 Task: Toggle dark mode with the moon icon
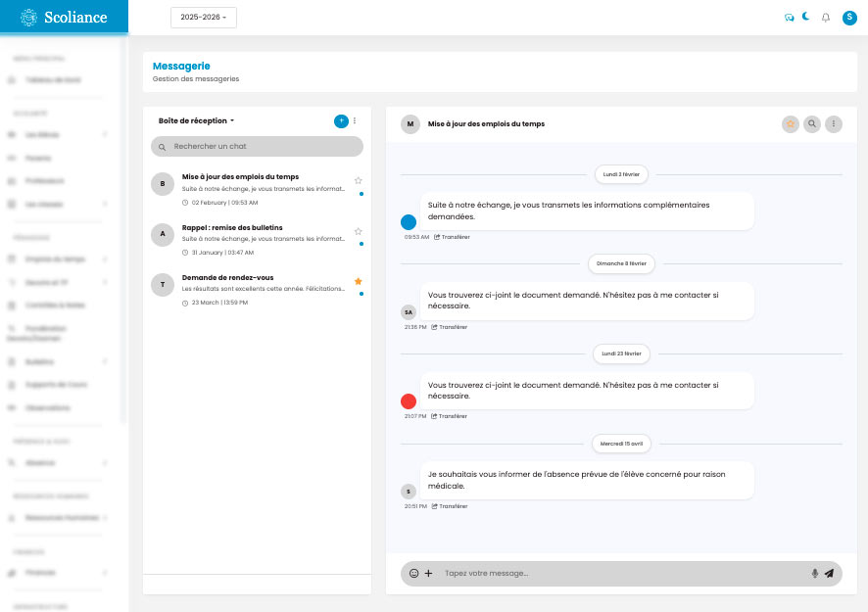pos(806,17)
